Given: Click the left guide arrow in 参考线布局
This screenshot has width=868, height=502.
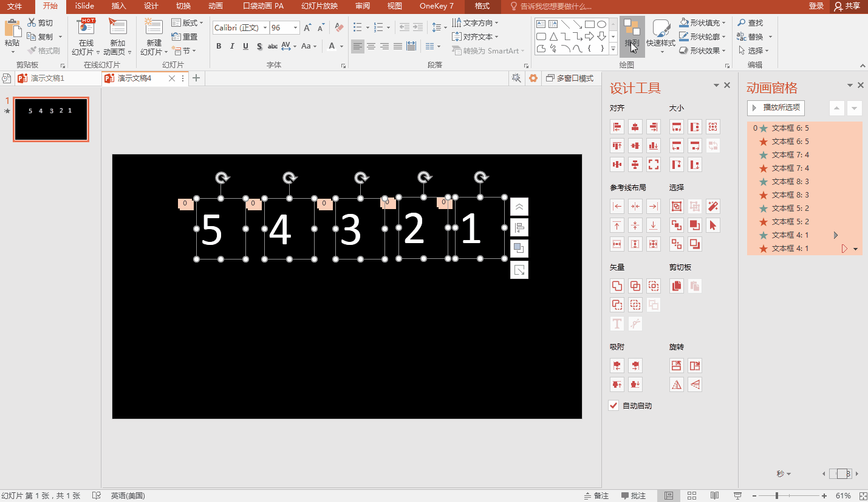Looking at the screenshot, I should (x=617, y=207).
